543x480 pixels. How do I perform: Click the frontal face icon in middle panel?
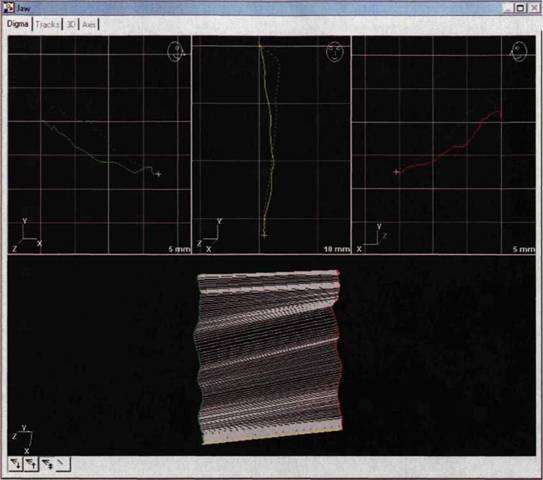coord(335,52)
